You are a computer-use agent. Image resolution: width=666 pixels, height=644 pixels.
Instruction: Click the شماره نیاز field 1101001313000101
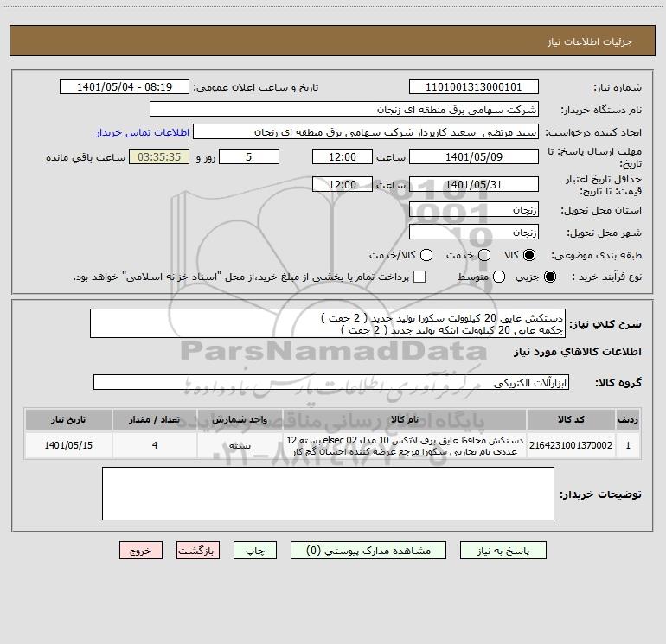pos(474,87)
